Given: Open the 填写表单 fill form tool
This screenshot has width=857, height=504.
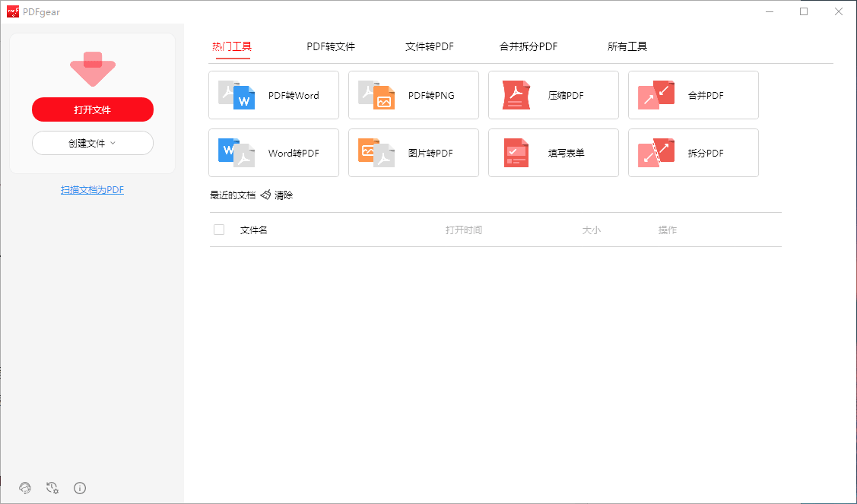Looking at the screenshot, I should pyautogui.click(x=554, y=153).
